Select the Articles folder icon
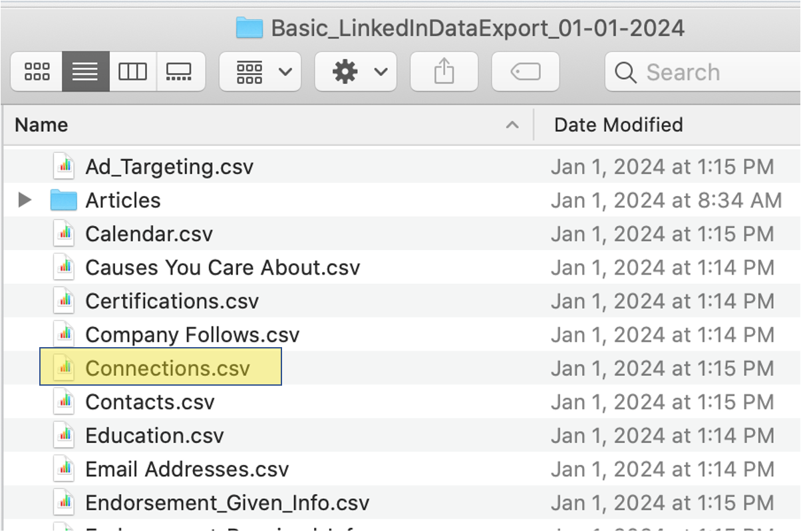The height and width of the screenshot is (532, 801). [64, 200]
